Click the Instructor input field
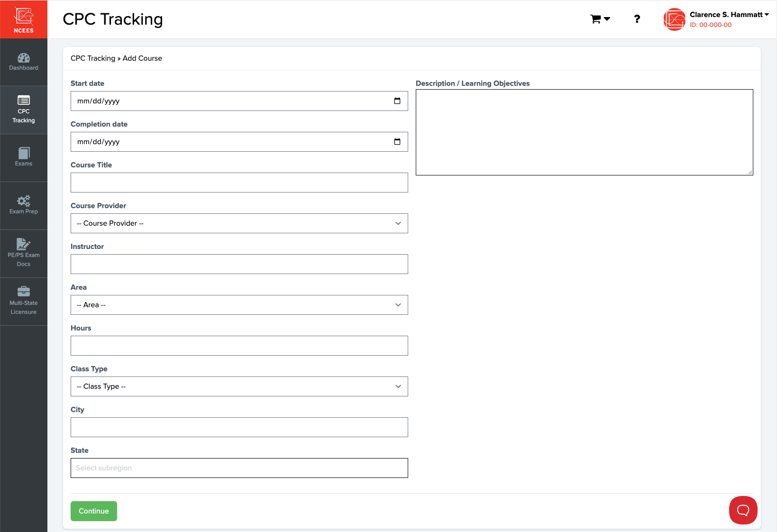This screenshot has width=777, height=532. (239, 264)
